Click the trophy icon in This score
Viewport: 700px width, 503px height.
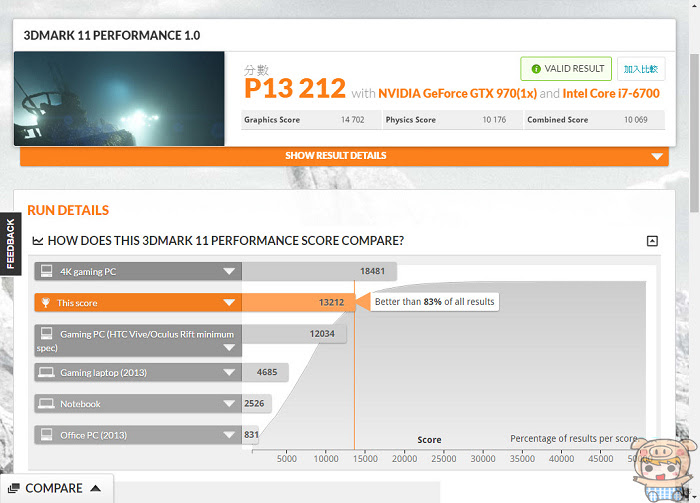point(46,303)
